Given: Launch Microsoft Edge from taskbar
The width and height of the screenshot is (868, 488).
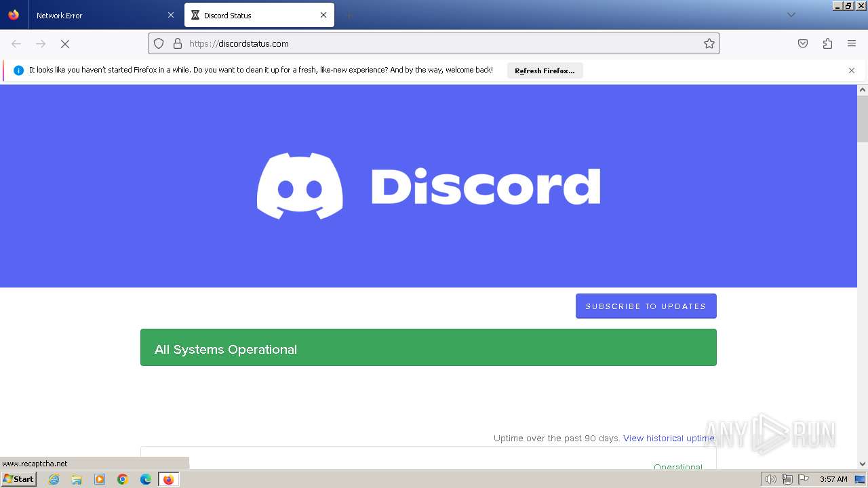Looking at the screenshot, I should point(146,479).
